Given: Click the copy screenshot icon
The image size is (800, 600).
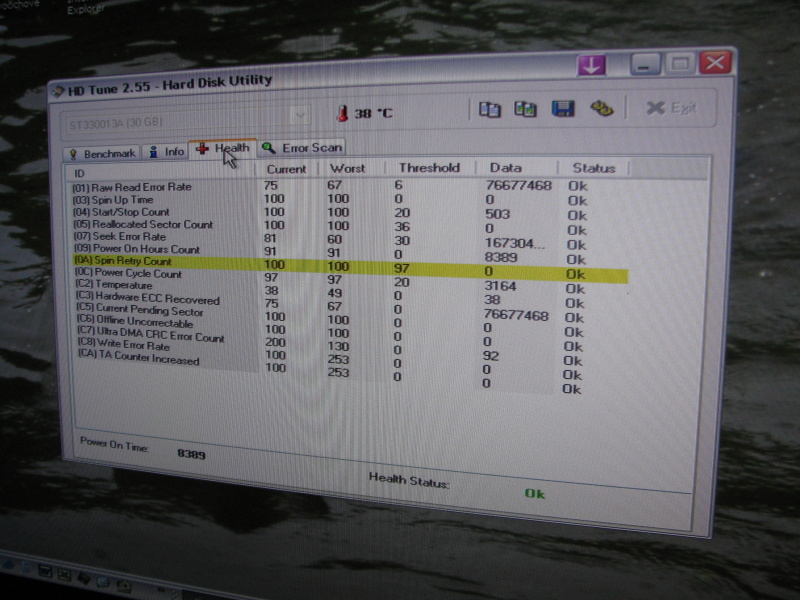Looking at the screenshot, I should (x=526, y=109).
